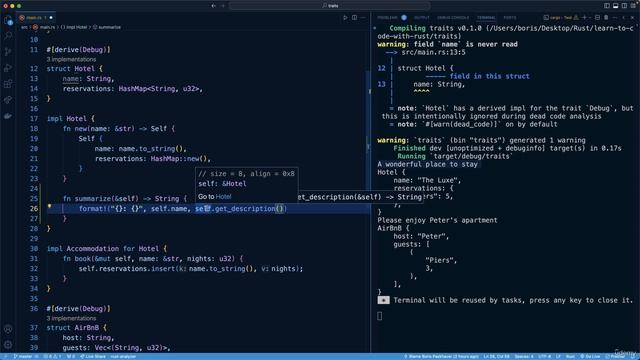Change encoding via 'UTF-8' status item
The height and width of the screenshot is (360, 640).
click(544, 357)
